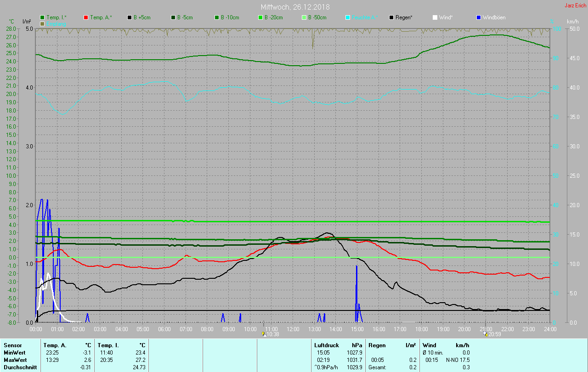Image resolution: width=588 pixels, height=372 pixels.
Task: Click the red 'Jarz Erich' credit text
Action: tap(575, 6)
